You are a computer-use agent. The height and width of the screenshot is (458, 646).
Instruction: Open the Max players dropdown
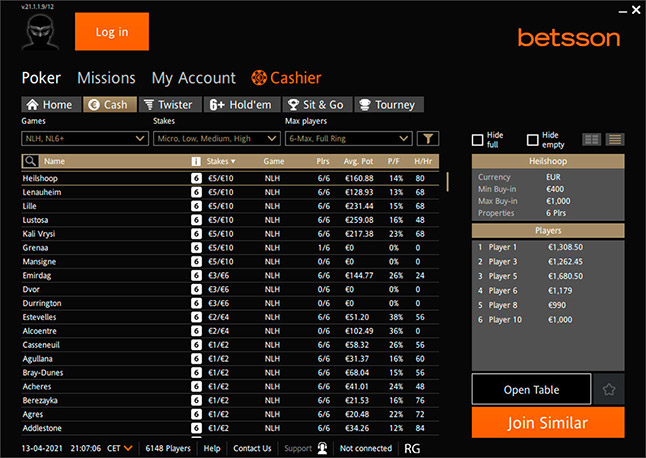point(349,138)
